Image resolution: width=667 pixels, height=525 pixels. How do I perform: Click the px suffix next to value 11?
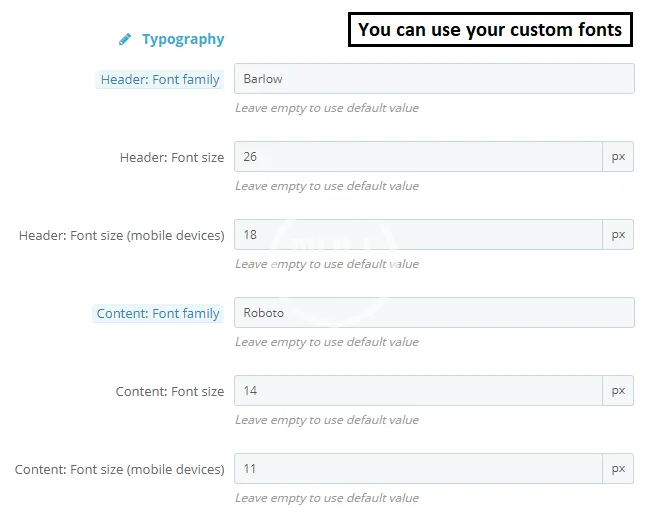618,469
